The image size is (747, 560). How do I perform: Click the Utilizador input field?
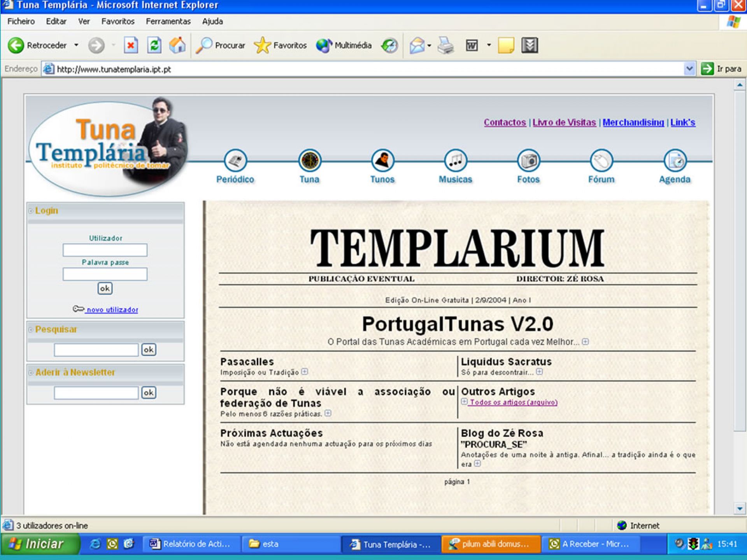click(105, 250)
